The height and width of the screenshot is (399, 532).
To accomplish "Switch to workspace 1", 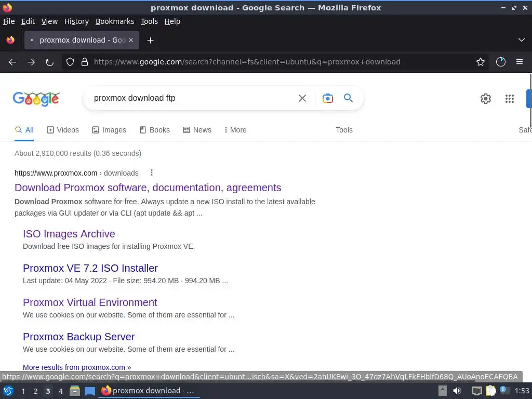I will pyautogui.click(x=23, y=391).
